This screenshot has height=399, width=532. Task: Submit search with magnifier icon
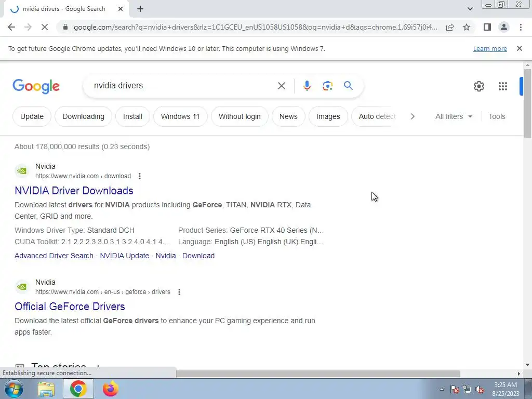(x=348, y=86)
